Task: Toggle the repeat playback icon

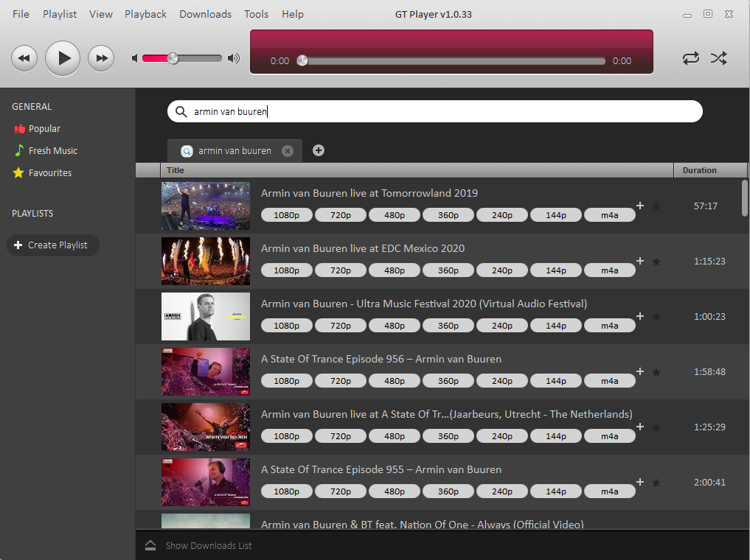Action: [x=691, y=58]
